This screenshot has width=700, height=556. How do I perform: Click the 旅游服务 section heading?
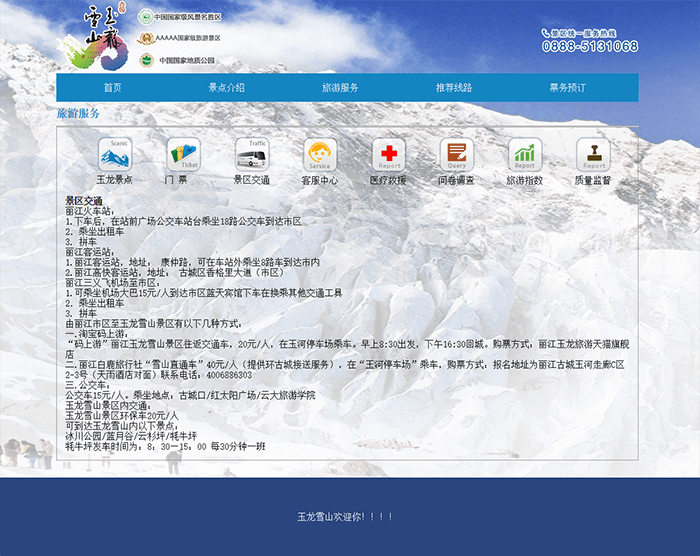(78, 114)
